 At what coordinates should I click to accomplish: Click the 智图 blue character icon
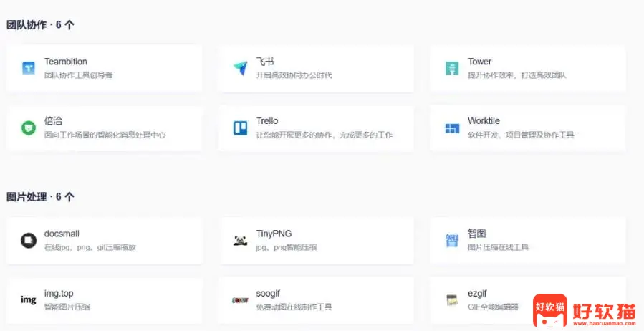(x=452, y=240)
